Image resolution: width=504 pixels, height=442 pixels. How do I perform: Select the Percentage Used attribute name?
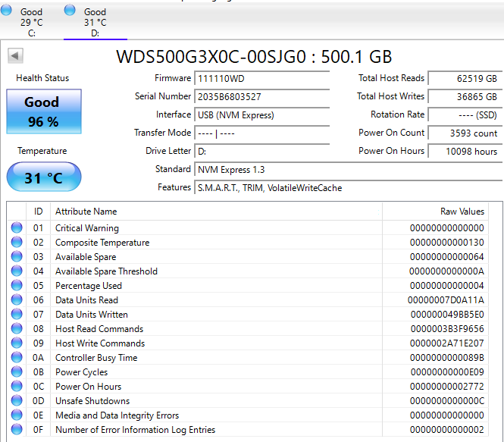[89, 286]
